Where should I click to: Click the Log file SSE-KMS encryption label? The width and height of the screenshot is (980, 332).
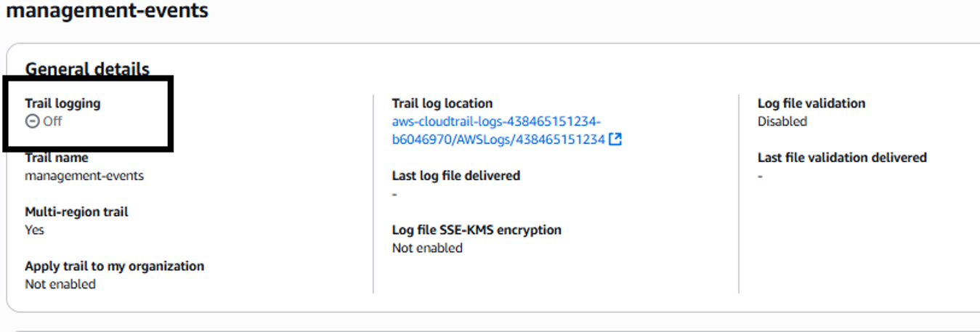(477, 230)
